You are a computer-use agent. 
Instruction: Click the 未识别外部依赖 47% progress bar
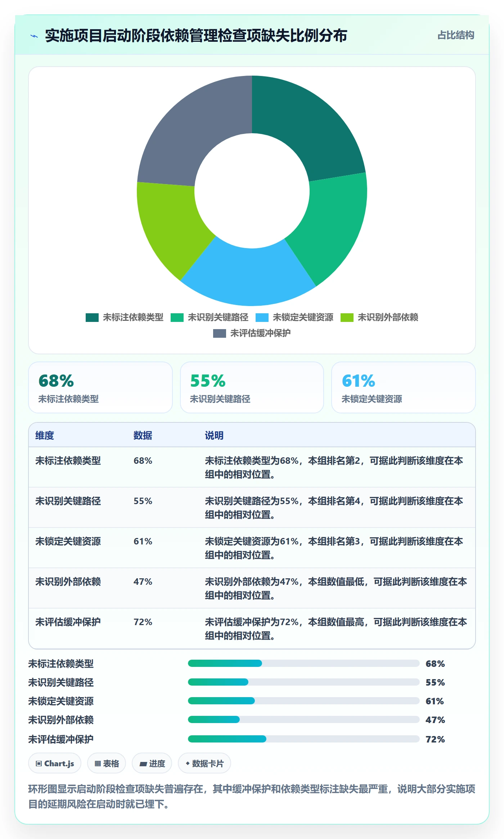(304, 719)
